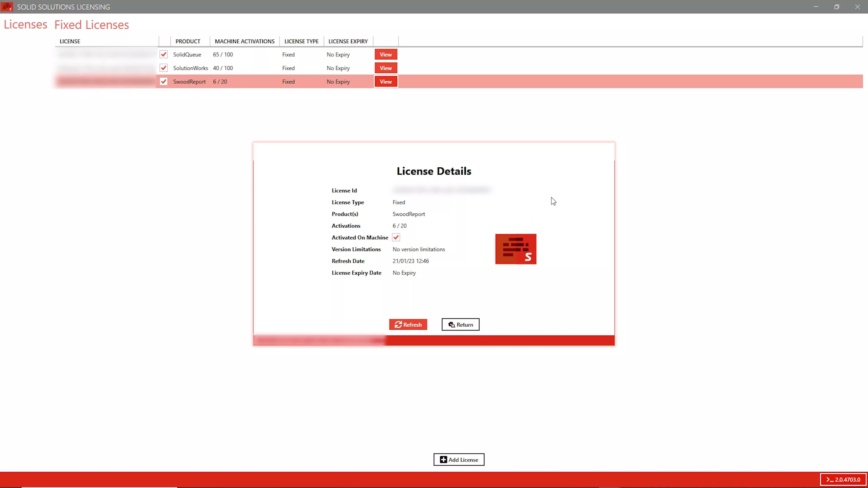
Task: Uncheck the SolutionWorks license checkbox
Action: [x=164, y=68]
